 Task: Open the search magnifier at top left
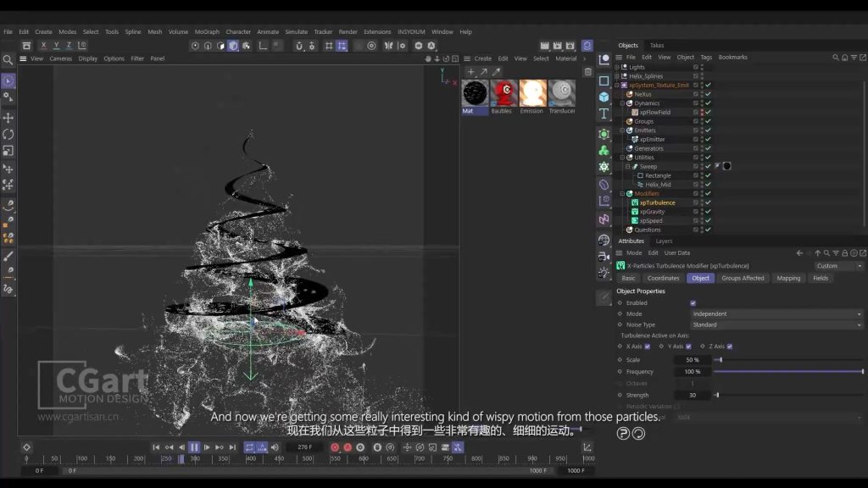coord(8,60)
